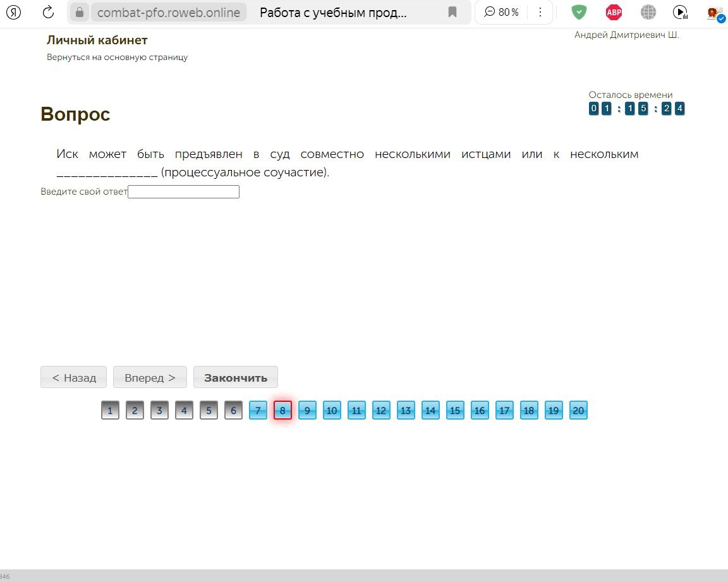Jump to question 12
Screen dimensions: 728x582
point(380,410)
